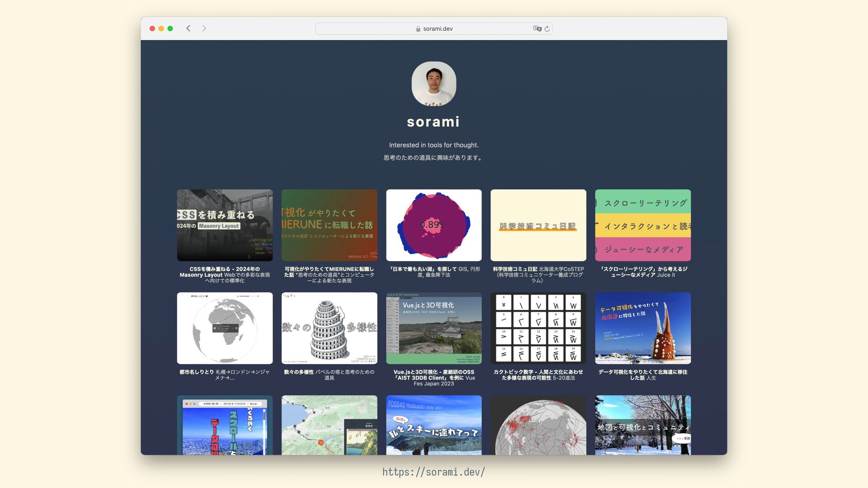
Task: Open the Tower of Babel diversity thumbnail
Action: click(329, 328)
